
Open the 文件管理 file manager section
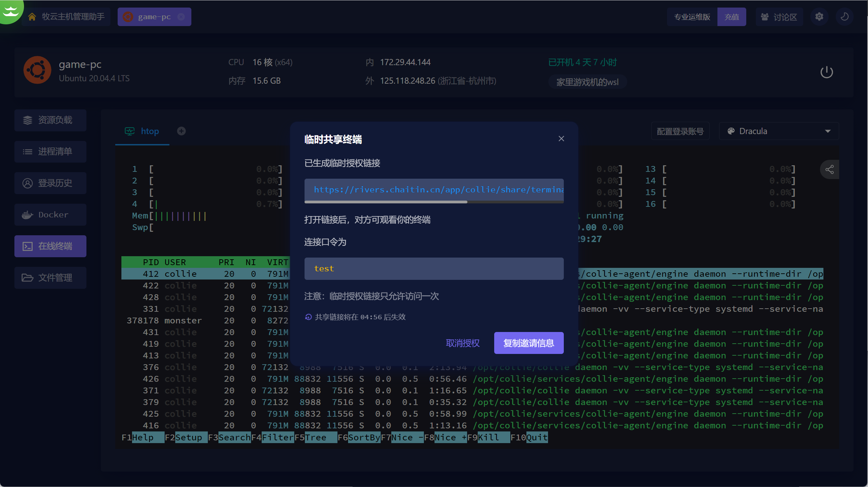50,278
